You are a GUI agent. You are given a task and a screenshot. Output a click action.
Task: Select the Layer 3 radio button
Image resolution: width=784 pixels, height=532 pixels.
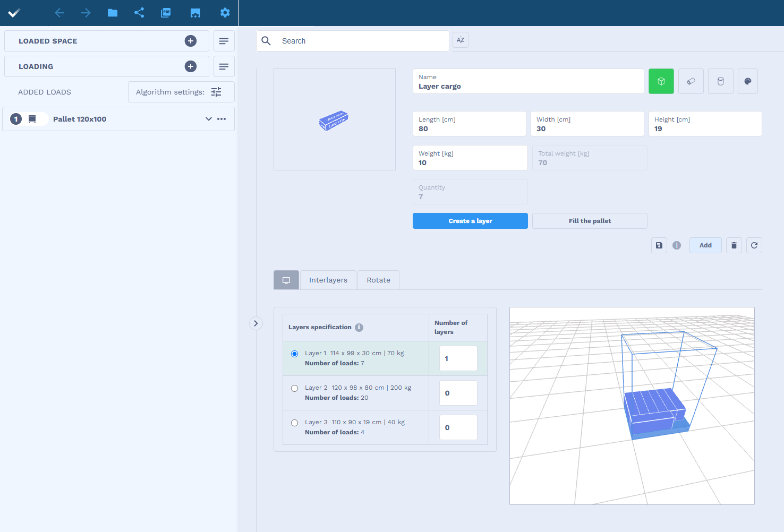294,423
